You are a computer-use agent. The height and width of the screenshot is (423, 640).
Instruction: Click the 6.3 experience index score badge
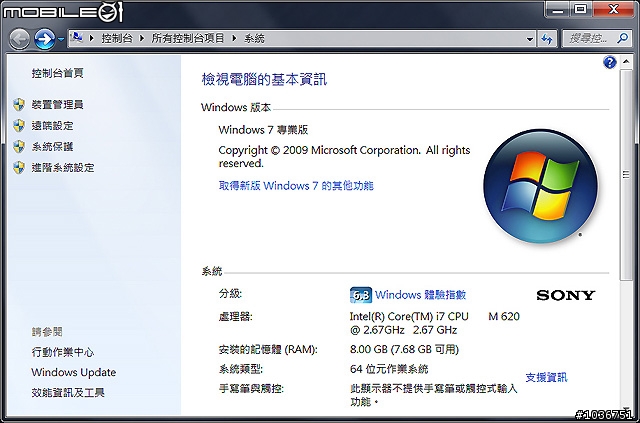(361, 295)
